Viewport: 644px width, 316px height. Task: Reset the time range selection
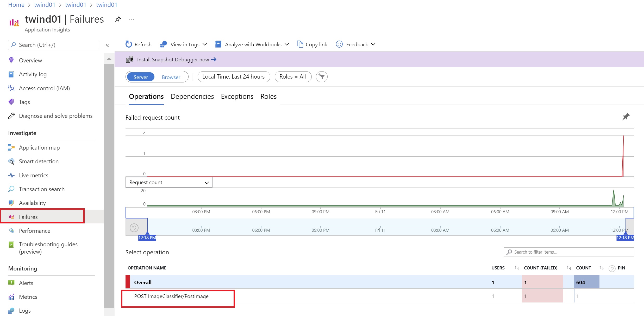[134, 228]
